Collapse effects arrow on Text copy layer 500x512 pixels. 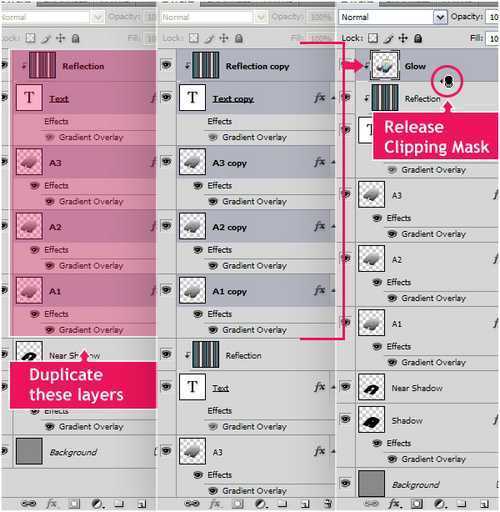[333, 98]
